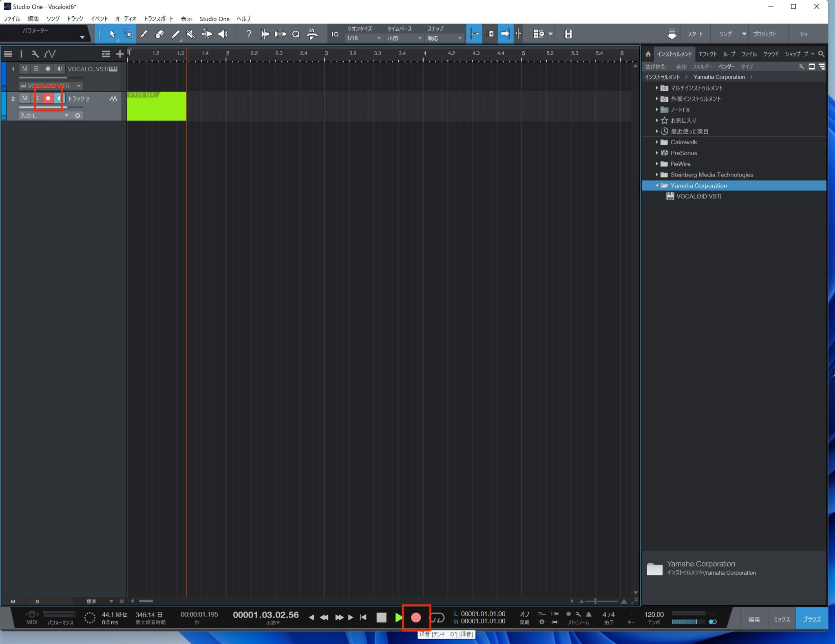Open the トランスポート menu
The width and height of the screenshot is (835, 644).
click(x=158, y=19)
